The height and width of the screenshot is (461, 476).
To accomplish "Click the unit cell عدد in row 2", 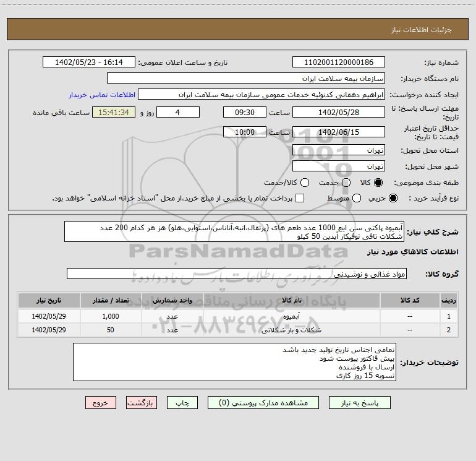I will [x=172, y=330].
